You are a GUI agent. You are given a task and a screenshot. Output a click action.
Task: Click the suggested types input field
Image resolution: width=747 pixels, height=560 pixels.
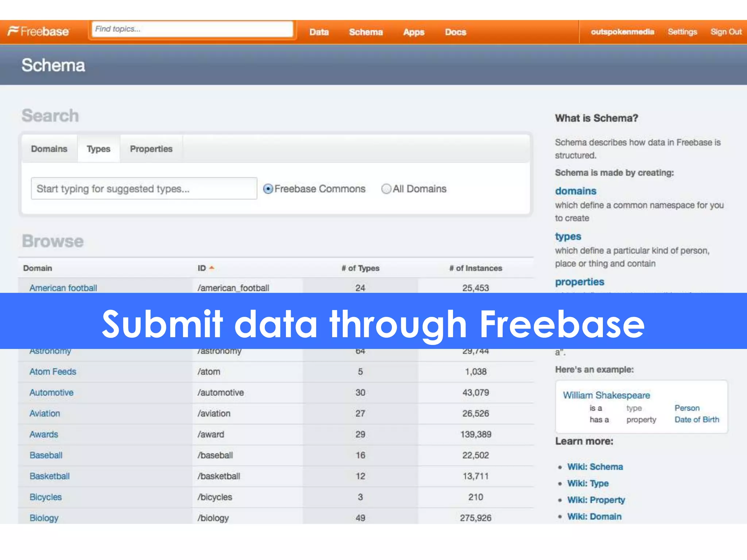tap(144, 188)
